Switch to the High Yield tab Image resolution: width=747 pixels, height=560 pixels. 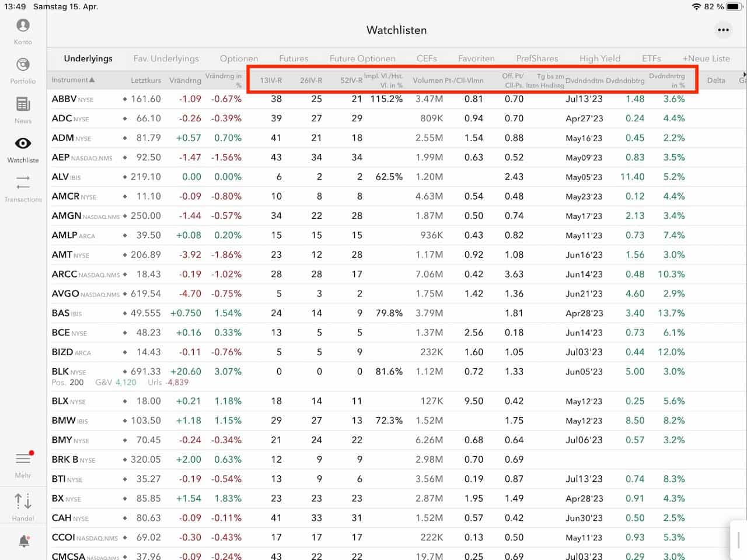click(600, 58)
